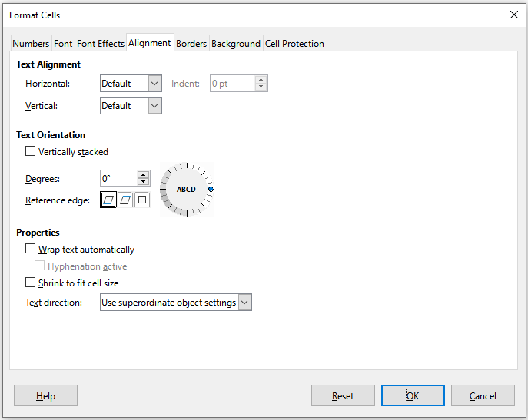Click the Indent input field
The image size is (528, 420).
[x=232, y=84]
